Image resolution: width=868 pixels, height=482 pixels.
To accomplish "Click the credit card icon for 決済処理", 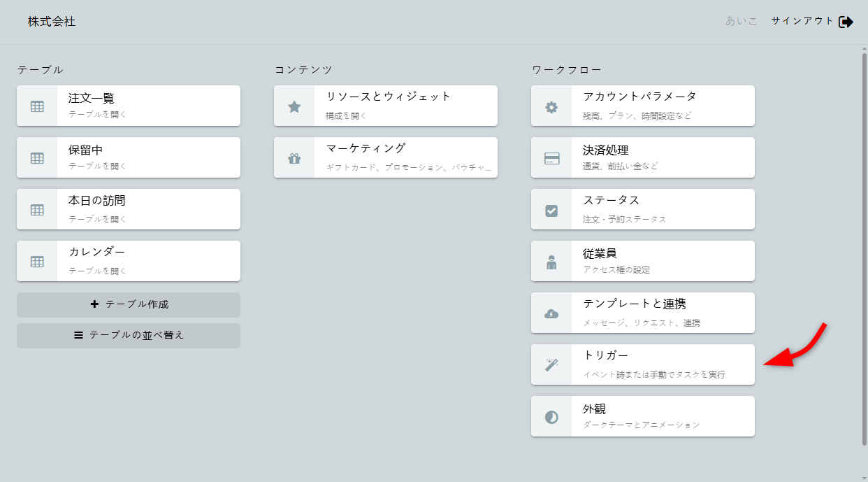I will click(x=551, y=158).
